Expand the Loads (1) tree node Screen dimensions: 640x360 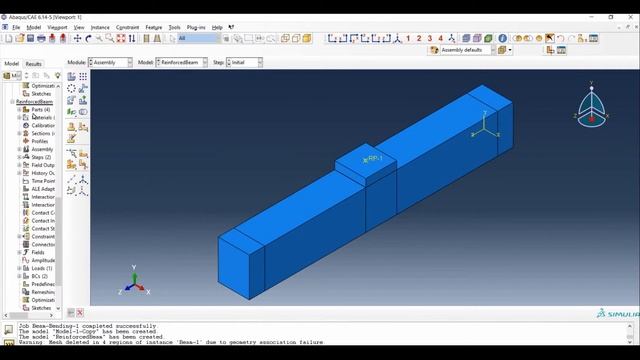pos(19,268)
